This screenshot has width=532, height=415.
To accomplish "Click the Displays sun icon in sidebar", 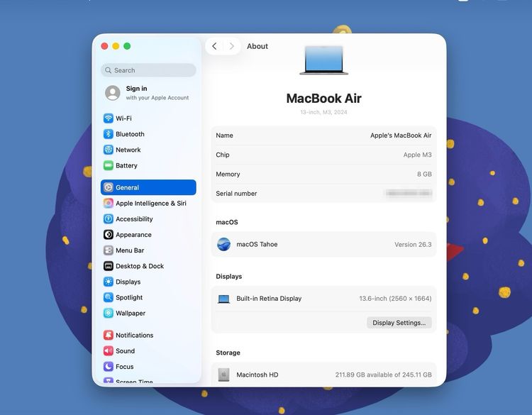I will (x=109, y=282).
